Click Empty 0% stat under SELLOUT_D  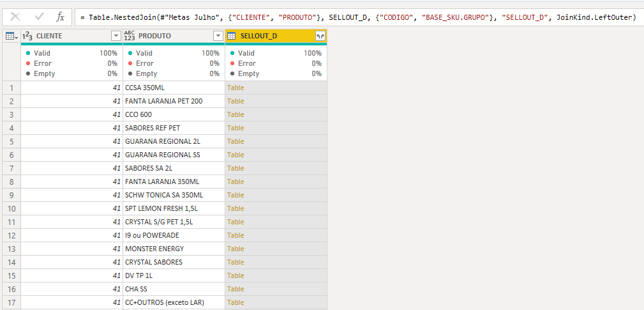276,74
